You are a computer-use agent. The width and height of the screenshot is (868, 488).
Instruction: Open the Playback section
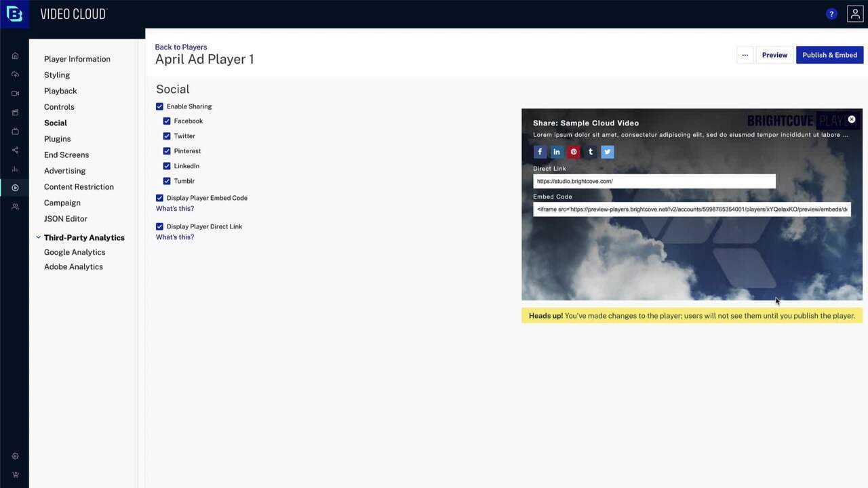pos(60,91)
